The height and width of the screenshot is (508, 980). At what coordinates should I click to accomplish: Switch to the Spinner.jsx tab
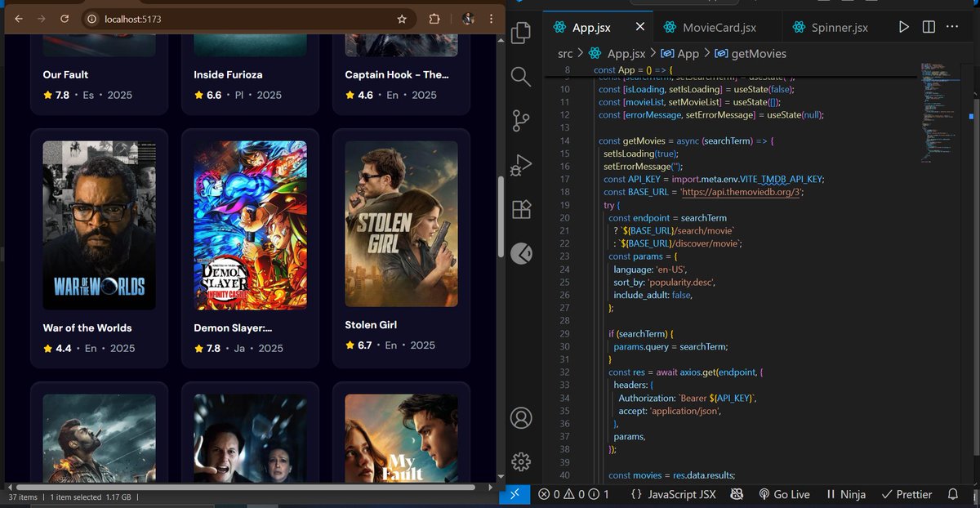coord(830,28)
